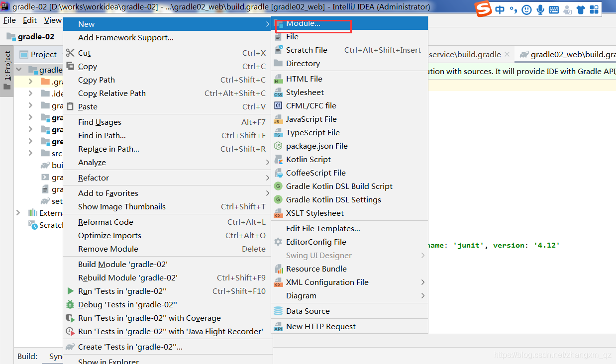Image resolution: width=616 pixels, height=364 pixels.
Task: Choose Create 'Tests in 'gradle-02''...
Action: [x=167, y=347]
